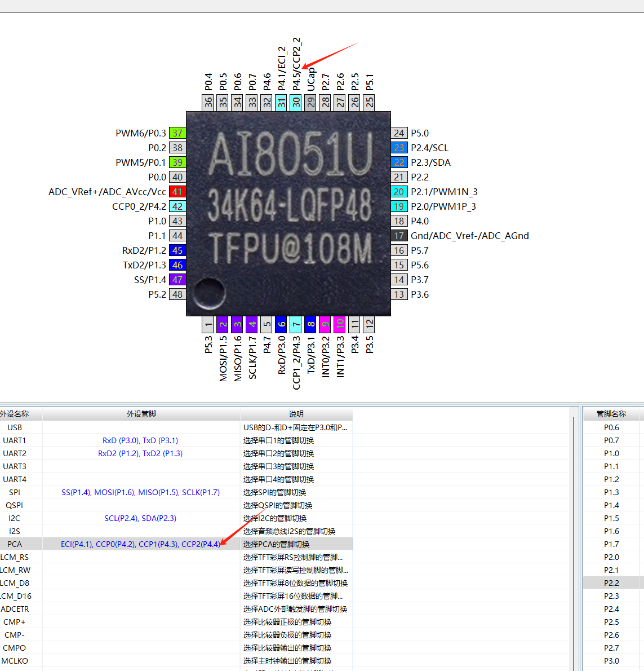Click pin 22 P2.3/SDA box
This screenshot has width=644, height=671.
pos(399,162)
